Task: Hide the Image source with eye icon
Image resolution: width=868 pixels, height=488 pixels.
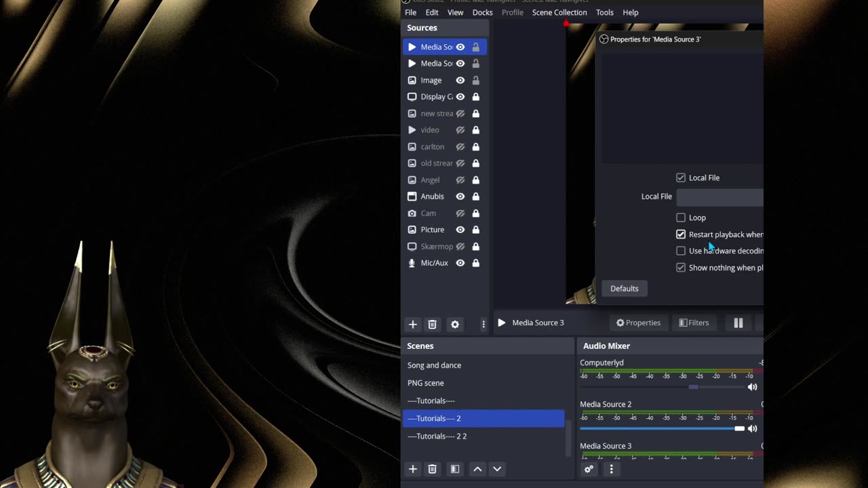Action: coord(460,80)
